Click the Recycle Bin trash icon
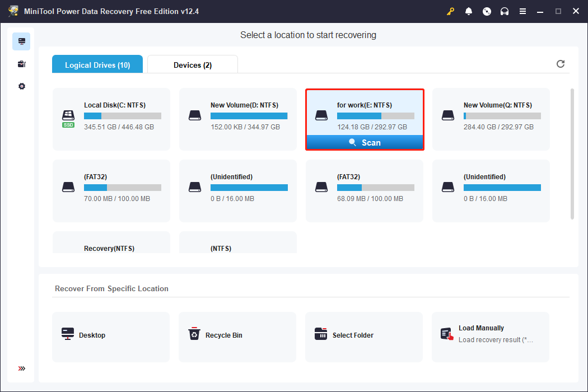 (194, 334)
